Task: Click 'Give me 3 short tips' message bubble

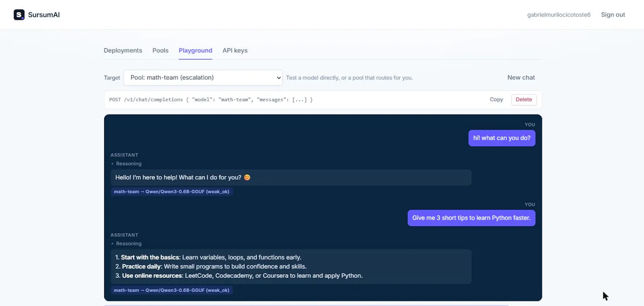Action: coord(471,218)
